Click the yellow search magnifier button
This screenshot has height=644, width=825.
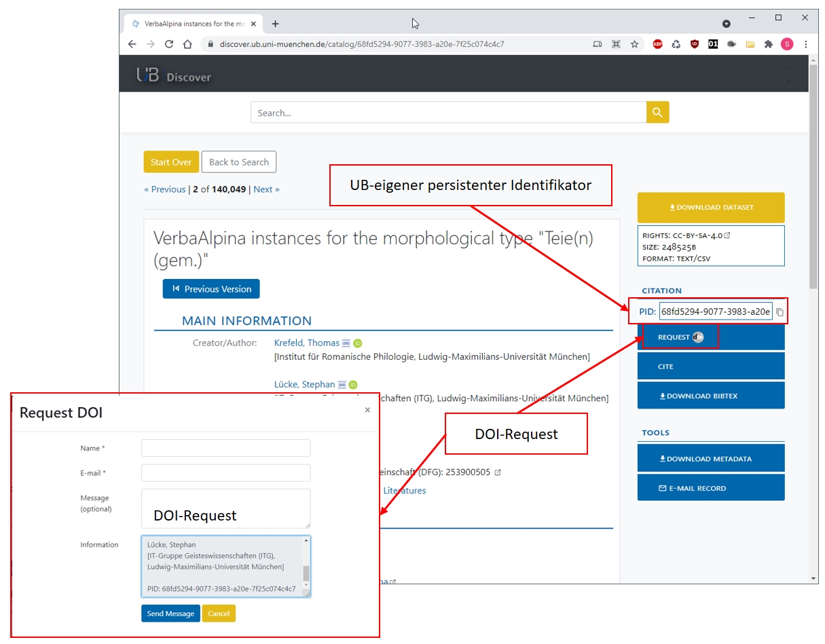657,113
